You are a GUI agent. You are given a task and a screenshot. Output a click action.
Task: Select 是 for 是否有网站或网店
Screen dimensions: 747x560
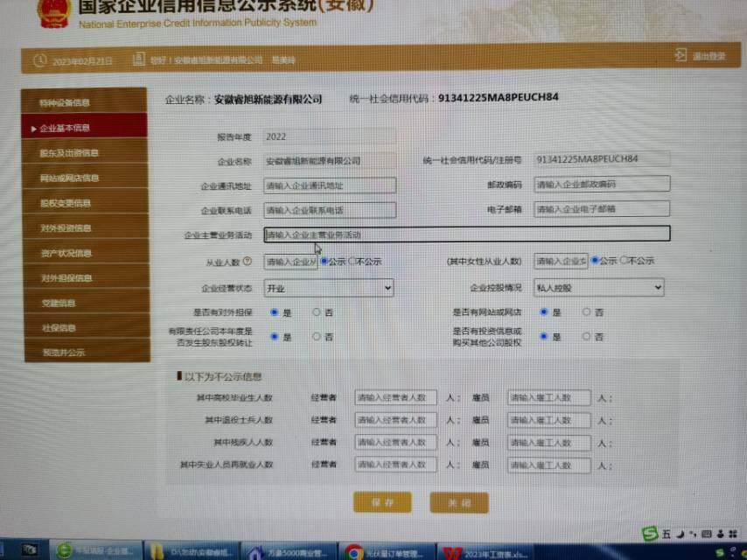543,312
